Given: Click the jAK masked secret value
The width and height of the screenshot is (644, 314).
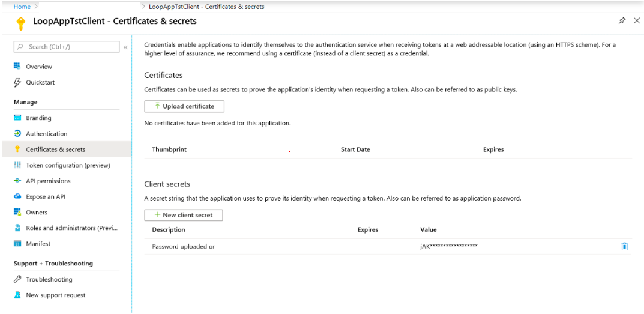Looking at the screenshot, I should pos(448,247).
